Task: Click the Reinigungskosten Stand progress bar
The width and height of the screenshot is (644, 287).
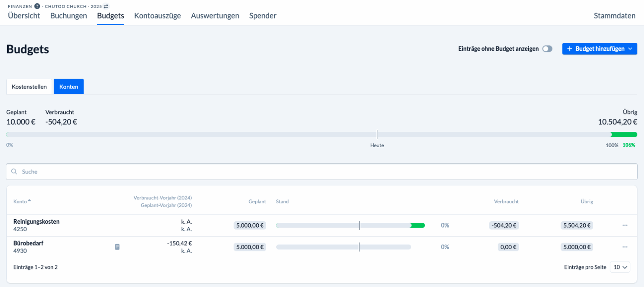Action: (x=350, y=225)
